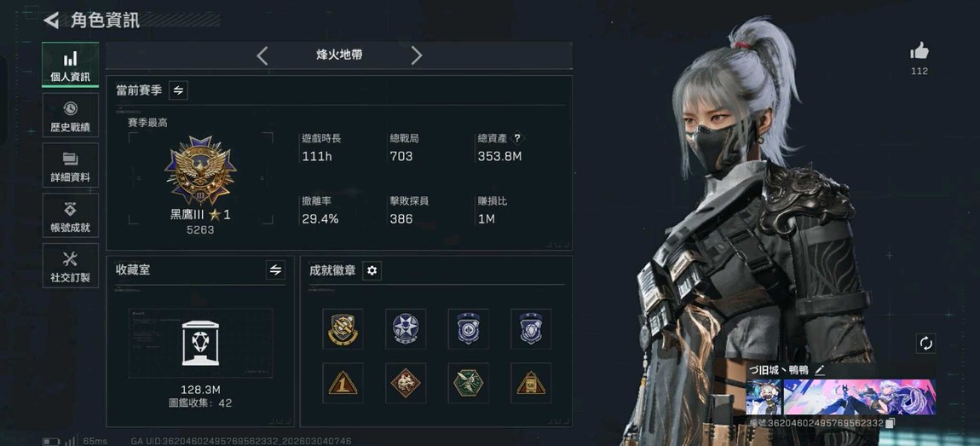Open the 歷史戰績 tab

[70, 115]
